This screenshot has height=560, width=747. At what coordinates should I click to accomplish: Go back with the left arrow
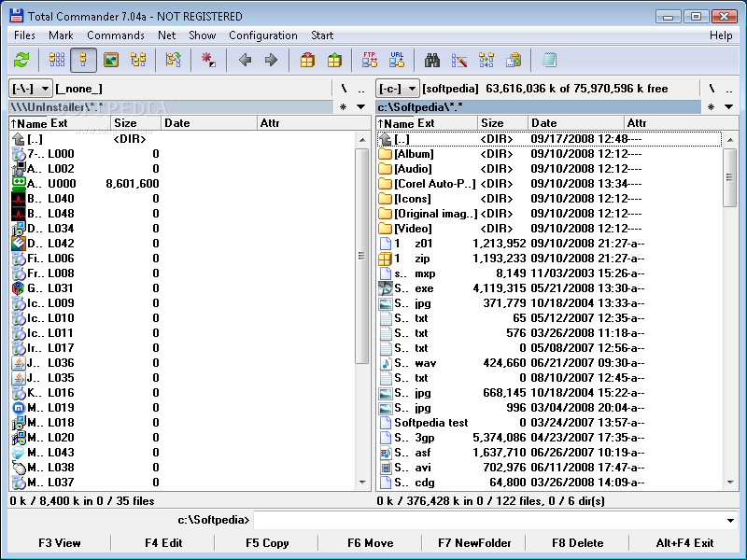point(245,60)
